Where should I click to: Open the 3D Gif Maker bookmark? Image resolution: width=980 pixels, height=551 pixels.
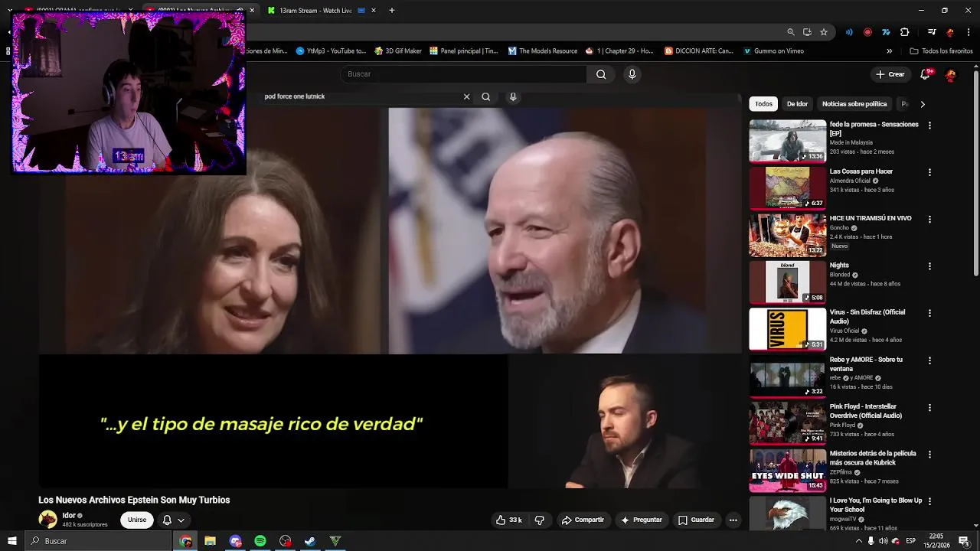398,51
